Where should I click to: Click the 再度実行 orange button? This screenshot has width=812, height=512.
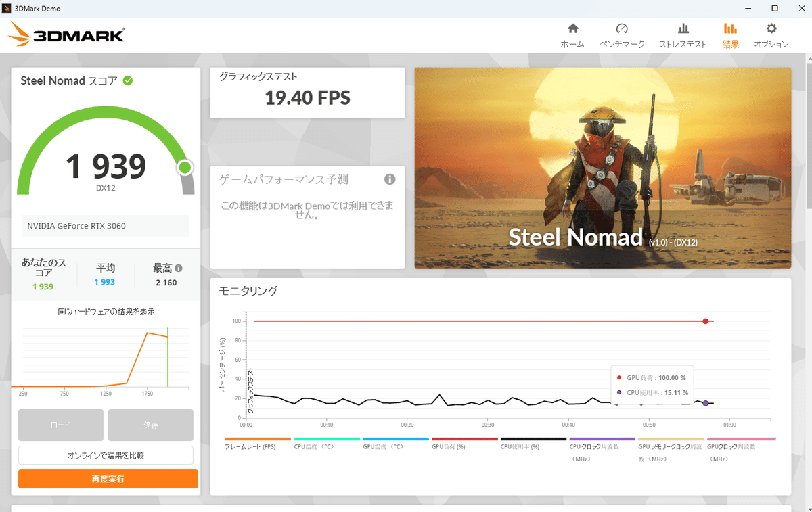click(108, 479)
